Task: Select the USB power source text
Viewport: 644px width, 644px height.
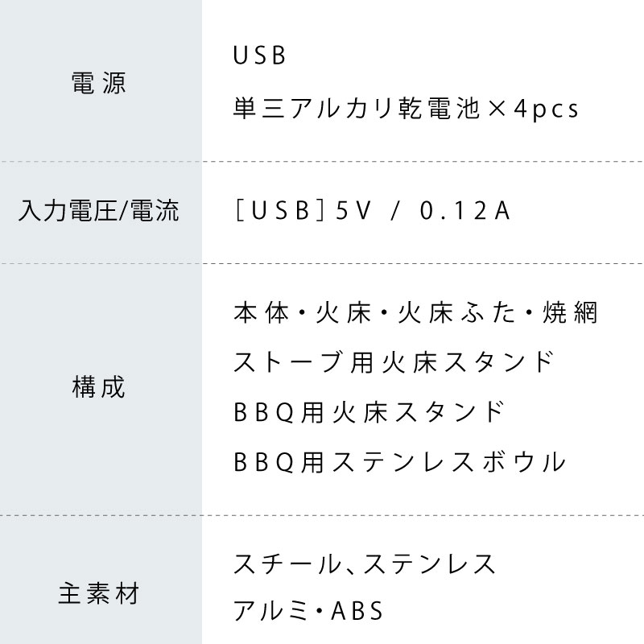Action: click(259, 58)
